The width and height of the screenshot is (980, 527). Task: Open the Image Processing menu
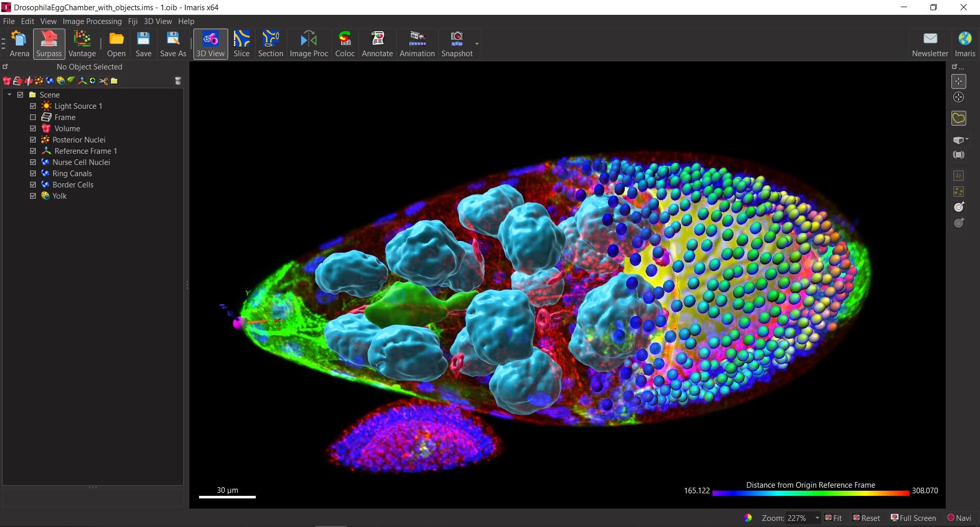tap(92, 21)
